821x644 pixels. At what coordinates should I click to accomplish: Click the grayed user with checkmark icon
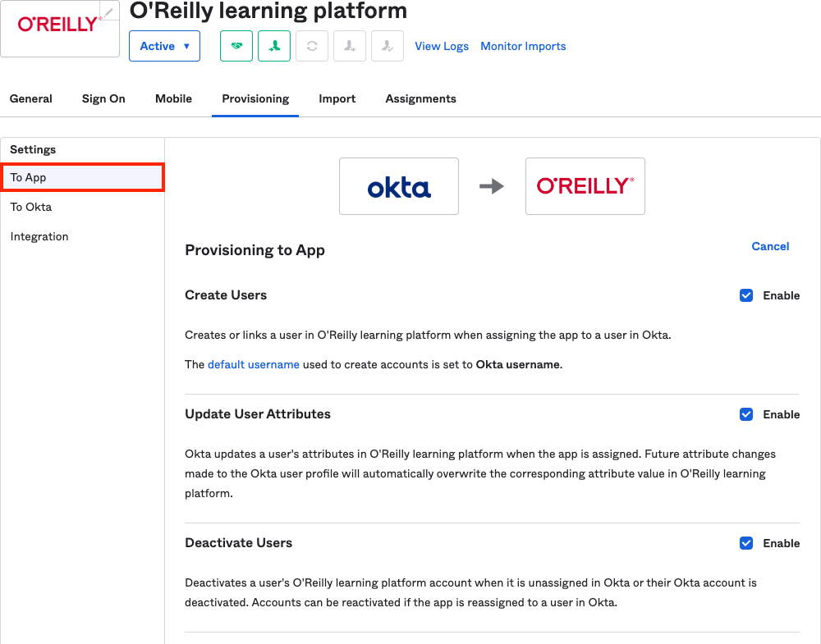pos(387,46)
